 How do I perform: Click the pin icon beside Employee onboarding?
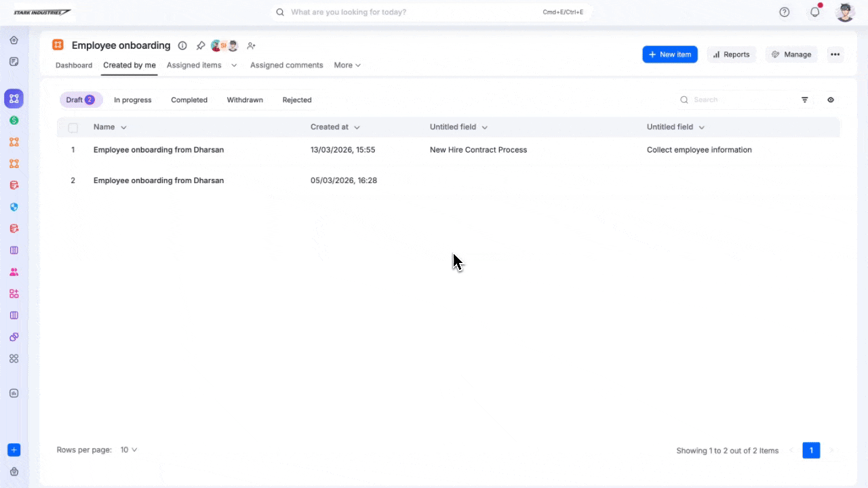pyautogui.click(x=201, y=46)
